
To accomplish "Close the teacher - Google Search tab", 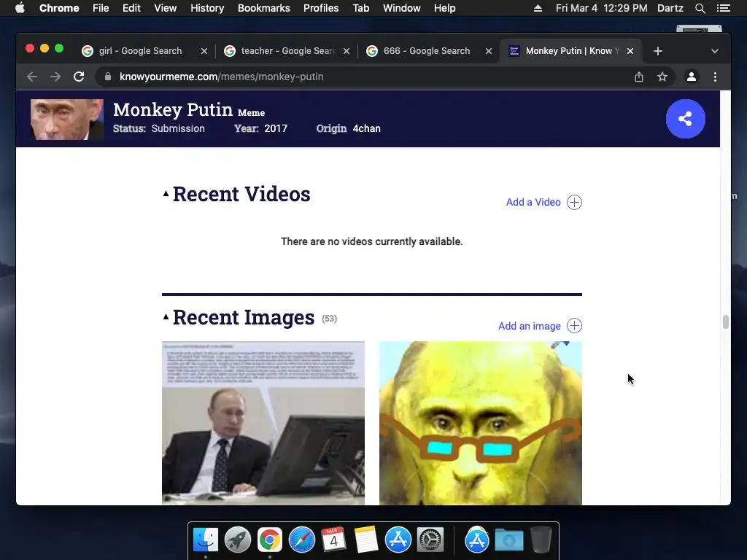I will point(347,51).
